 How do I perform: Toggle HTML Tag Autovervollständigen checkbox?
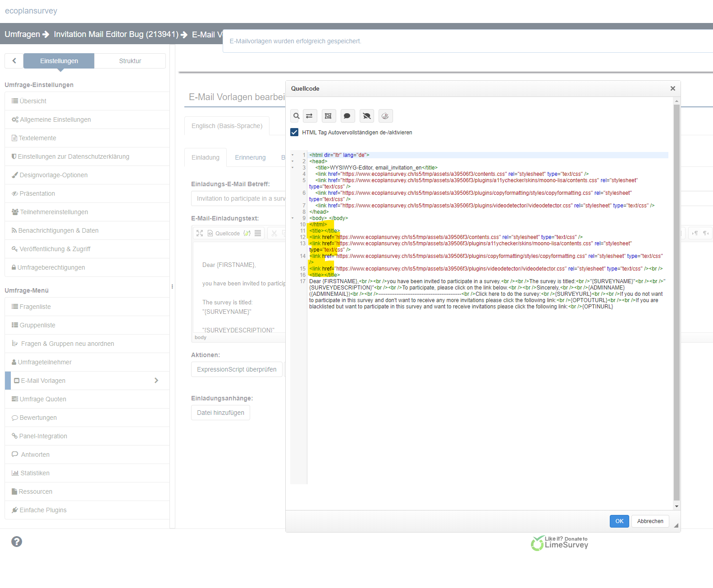point(295,132)
